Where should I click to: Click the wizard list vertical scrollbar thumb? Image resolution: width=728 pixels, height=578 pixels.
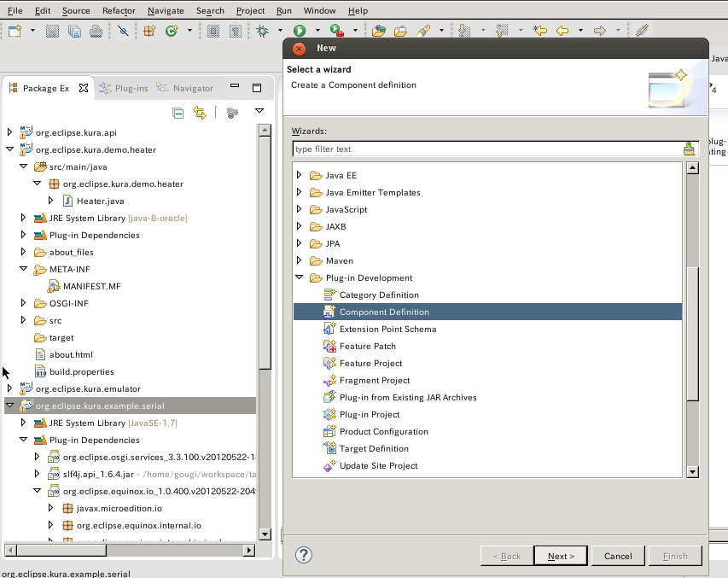pyautogui.click(x=693, y=333)
